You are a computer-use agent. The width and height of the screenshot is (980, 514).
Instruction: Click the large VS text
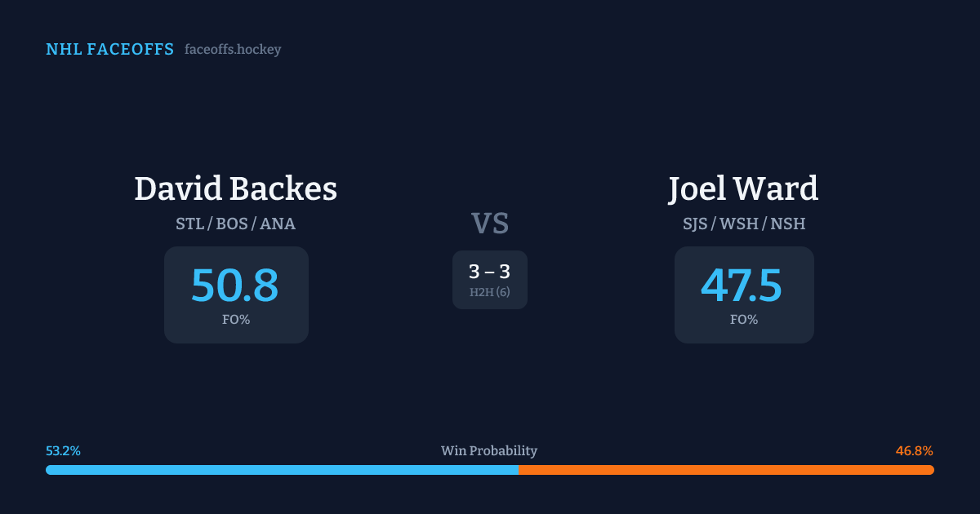pyautogui.click(x=490, y=224)
